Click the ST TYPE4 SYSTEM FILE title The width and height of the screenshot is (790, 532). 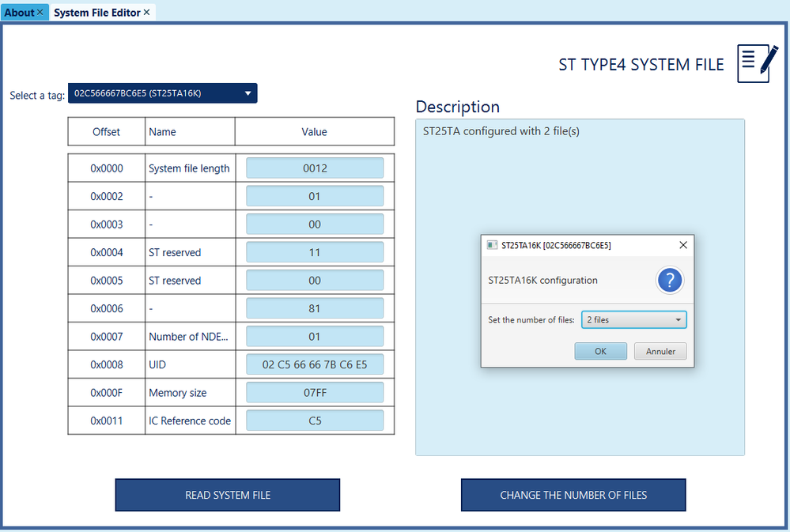[x=641, y=65]
